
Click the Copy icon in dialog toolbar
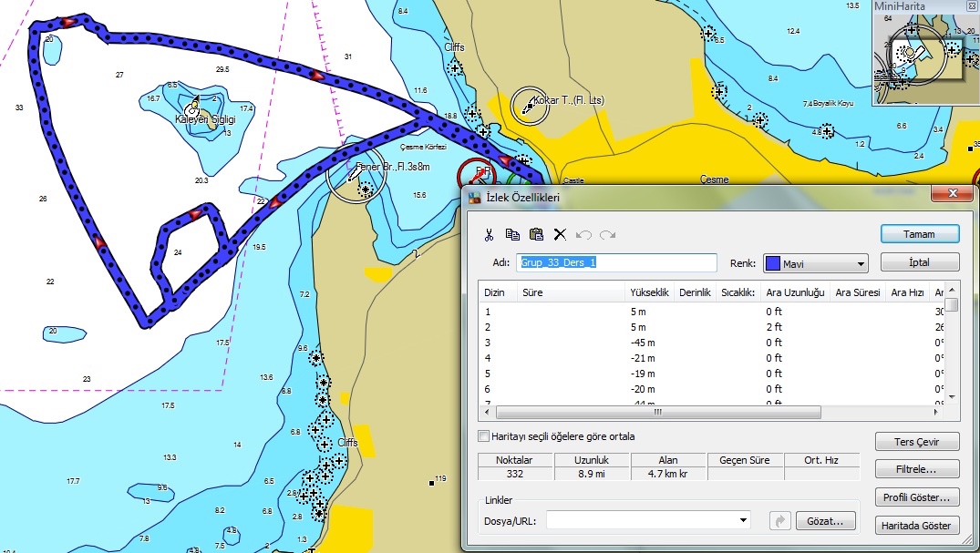512,234
